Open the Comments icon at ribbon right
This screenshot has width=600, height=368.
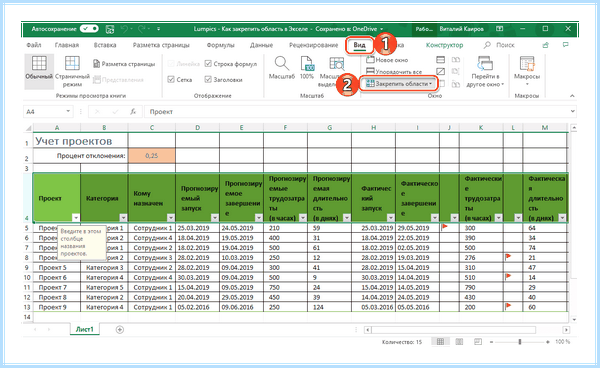[566, 45]
